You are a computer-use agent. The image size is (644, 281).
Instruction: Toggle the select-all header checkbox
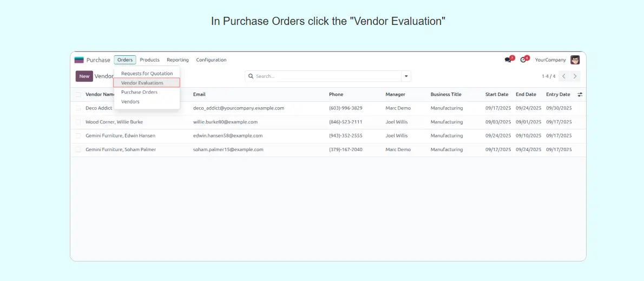coord(78,95)
